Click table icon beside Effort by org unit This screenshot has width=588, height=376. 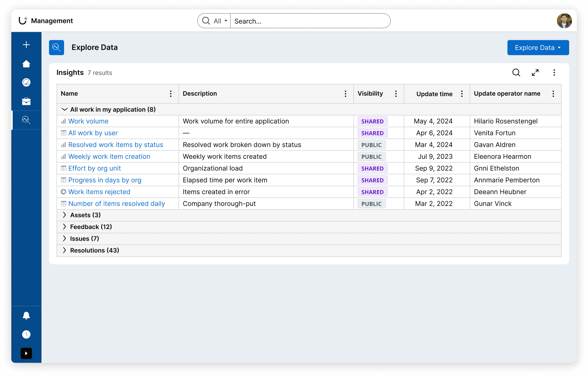pos(63,168)
